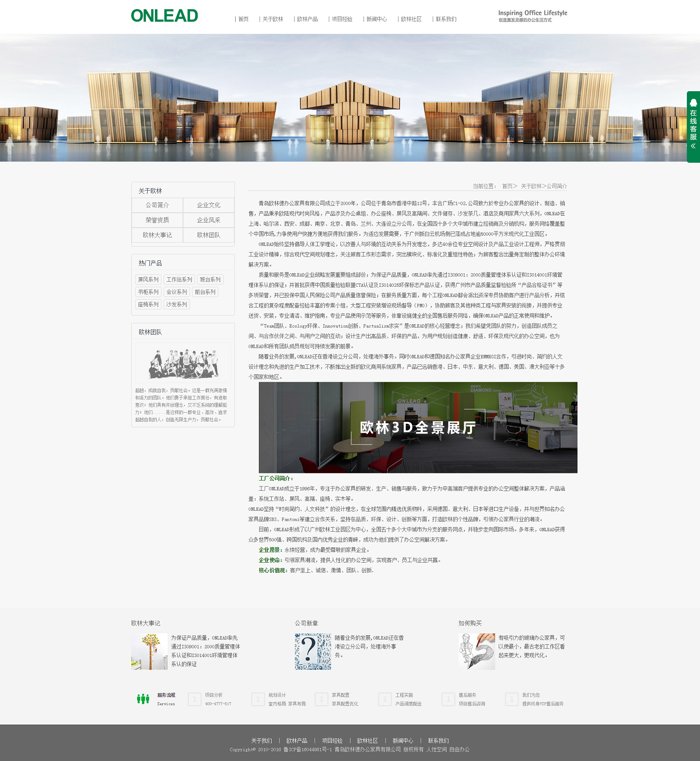Click 关于欧林 in the breadcrumb
Screen dimensions: 700x761
tap(531, 186)
